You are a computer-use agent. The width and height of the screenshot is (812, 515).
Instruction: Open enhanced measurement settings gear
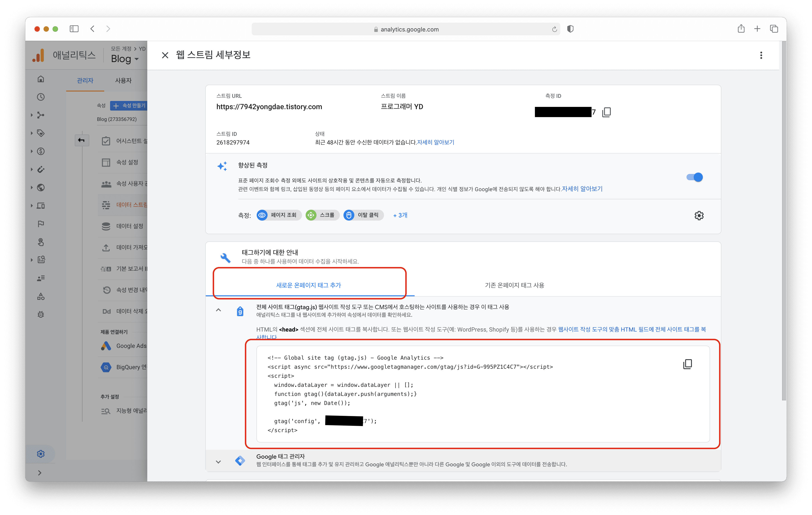[x=699, y=215]
